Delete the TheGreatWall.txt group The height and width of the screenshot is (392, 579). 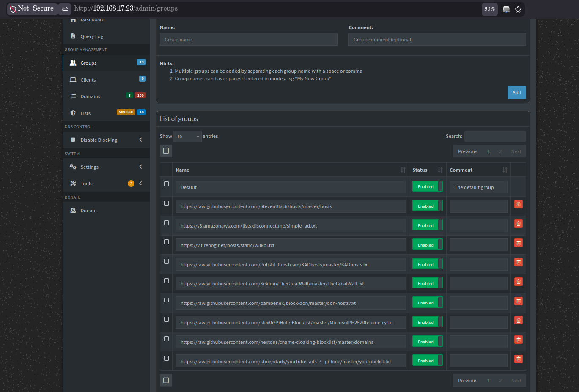(518, 282)
